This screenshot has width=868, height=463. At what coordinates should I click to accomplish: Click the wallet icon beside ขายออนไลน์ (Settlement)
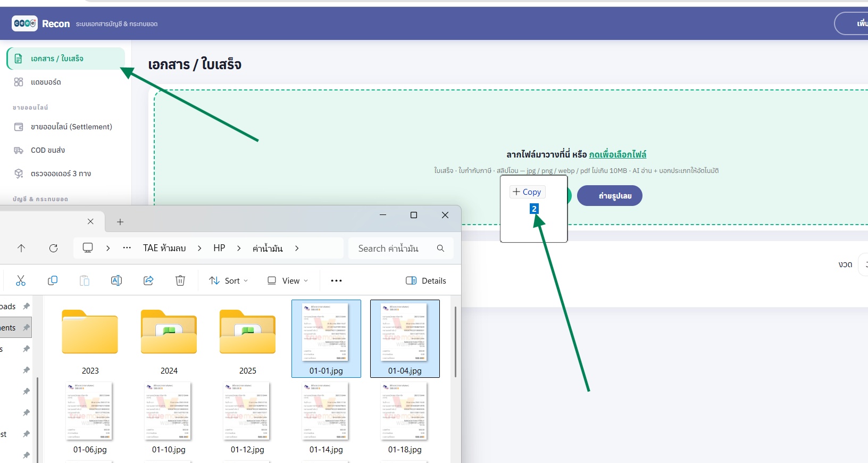tap(19, 127)
